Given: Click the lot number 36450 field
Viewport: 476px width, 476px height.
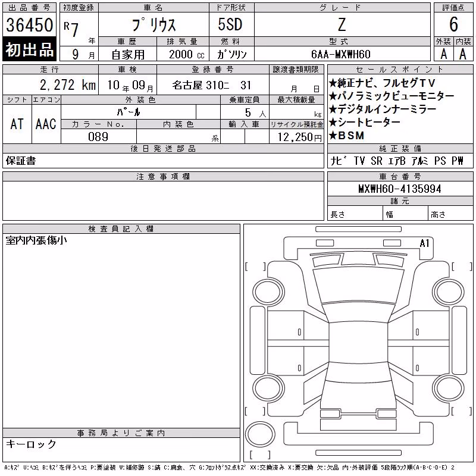Looking at the screenshot, I should click(x=29, y=24).
